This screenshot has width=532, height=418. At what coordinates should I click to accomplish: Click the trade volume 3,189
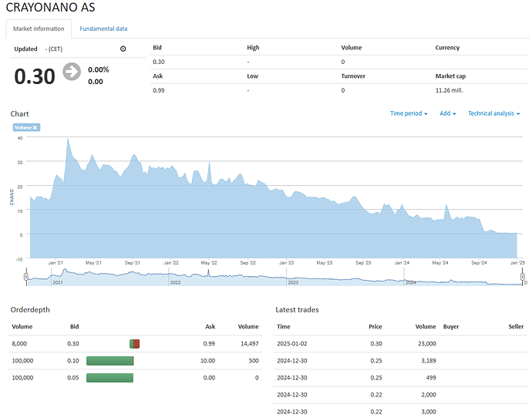click(x=429, y=361)
